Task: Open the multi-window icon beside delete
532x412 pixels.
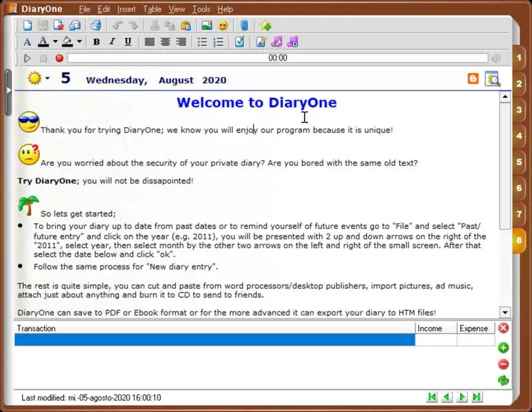Action: [74, 25]
